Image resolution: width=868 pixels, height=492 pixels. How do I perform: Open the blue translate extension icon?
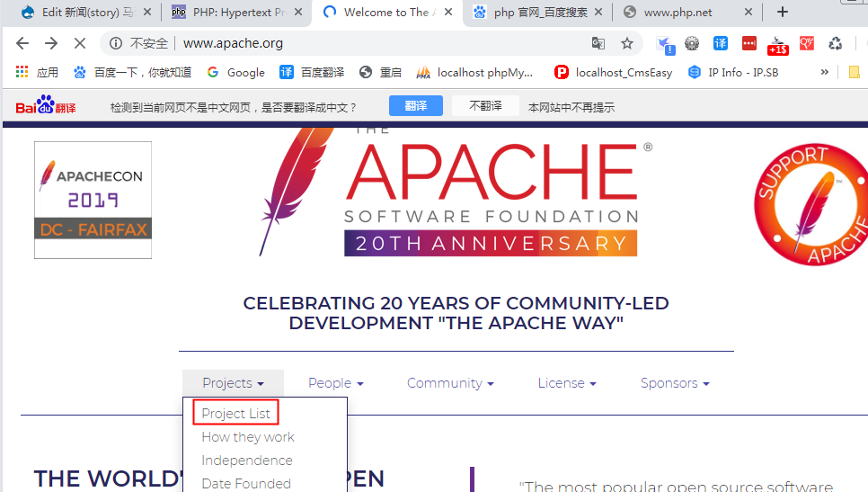(x=721, y=43)
